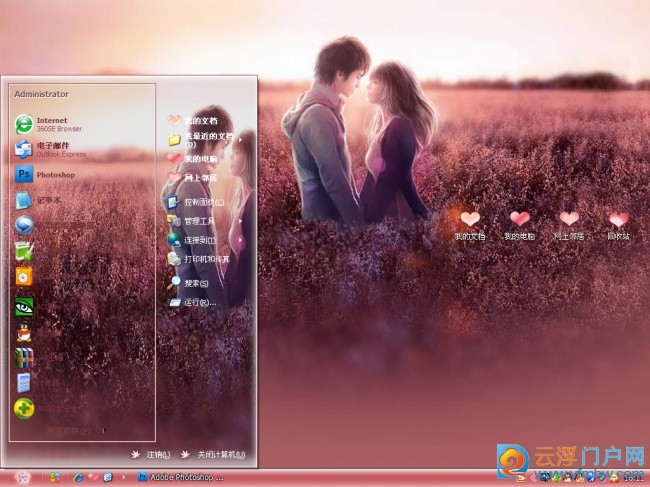Select 连接到 connect-to entry
Viewport: 650px width, 487px height.
(191, 240)
